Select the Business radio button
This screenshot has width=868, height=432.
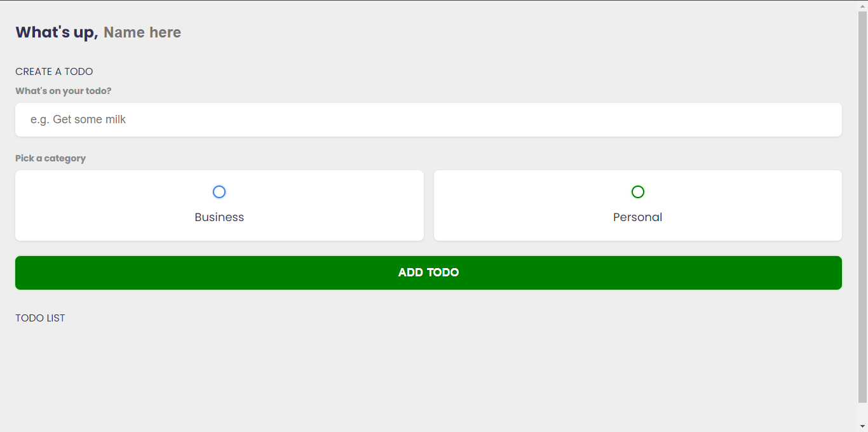pos(219,192)
